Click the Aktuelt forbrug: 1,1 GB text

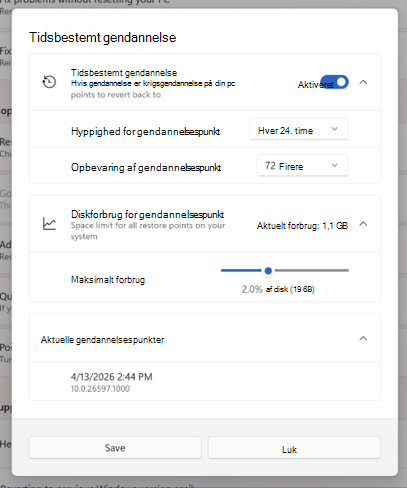tap(302, 226)
